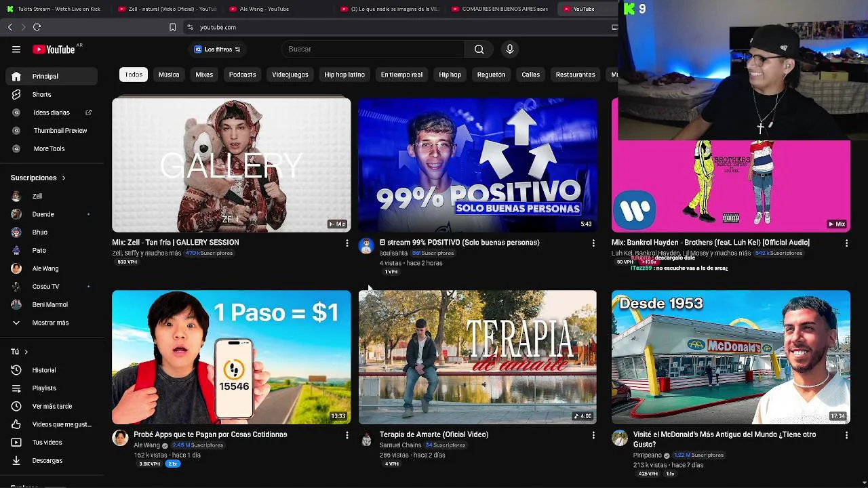This screenshot has height=488, width=868.
Task: Select the Hip hop latino chip
Action: 344,75
